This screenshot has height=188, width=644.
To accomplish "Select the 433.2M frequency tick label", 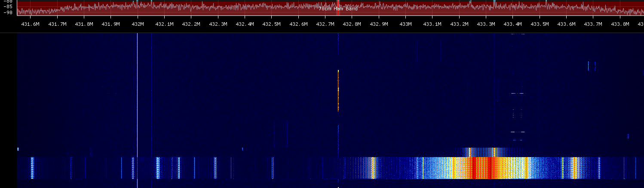I will [459, 24].
